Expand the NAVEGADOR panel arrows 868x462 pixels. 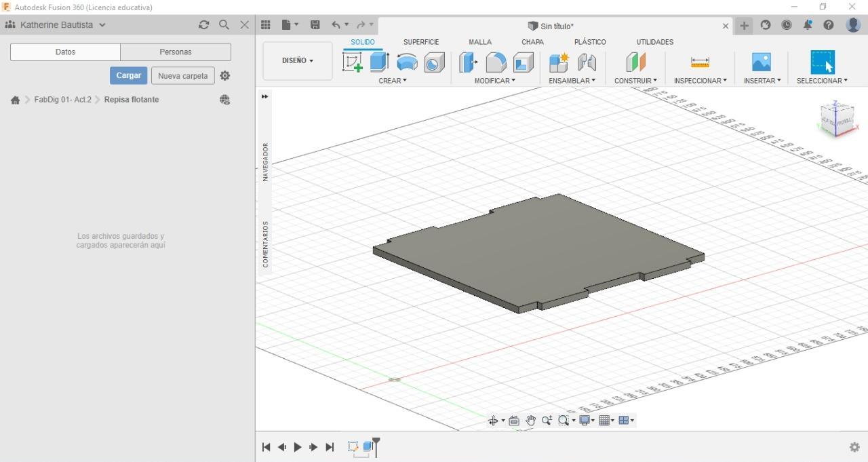(x=264, y=96)
